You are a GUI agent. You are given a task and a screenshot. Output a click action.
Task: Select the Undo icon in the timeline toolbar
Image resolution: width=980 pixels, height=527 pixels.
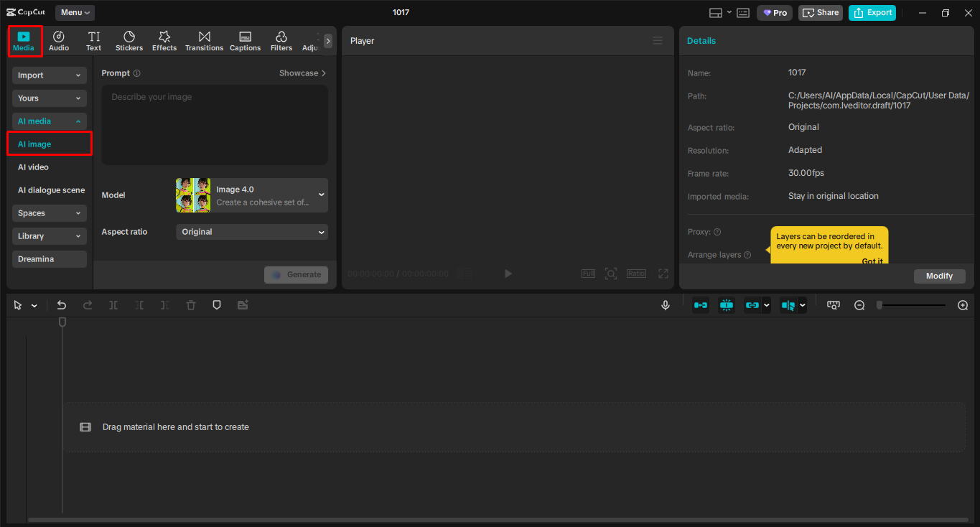click(62, 305)
